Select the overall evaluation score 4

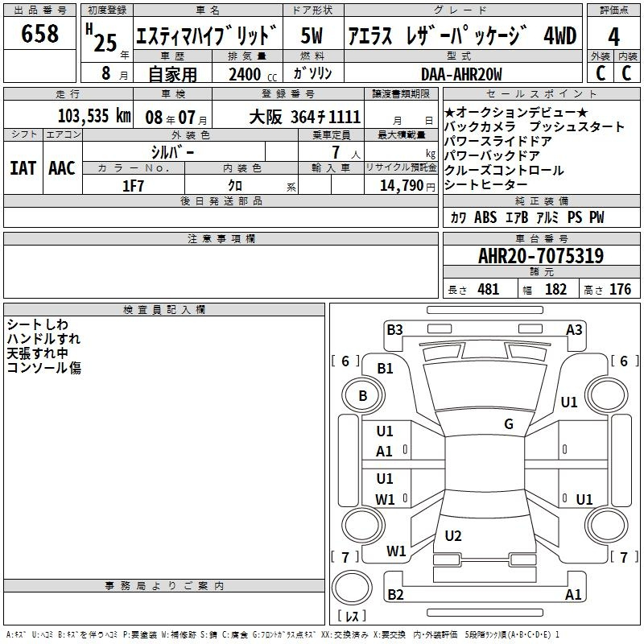(613, 37)
